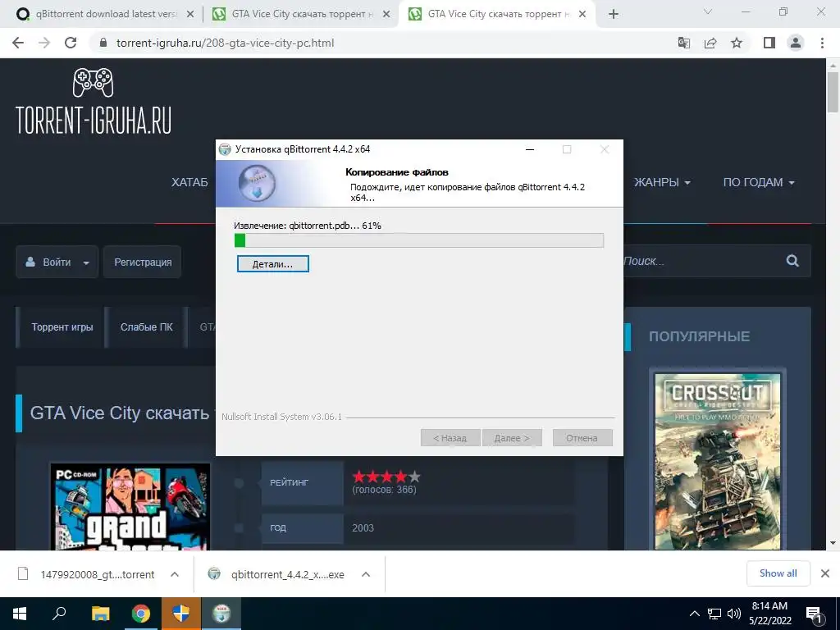Click the UAC shield taskbar icon
This screenshot has height=630, width=840.
tap(181, 614)
